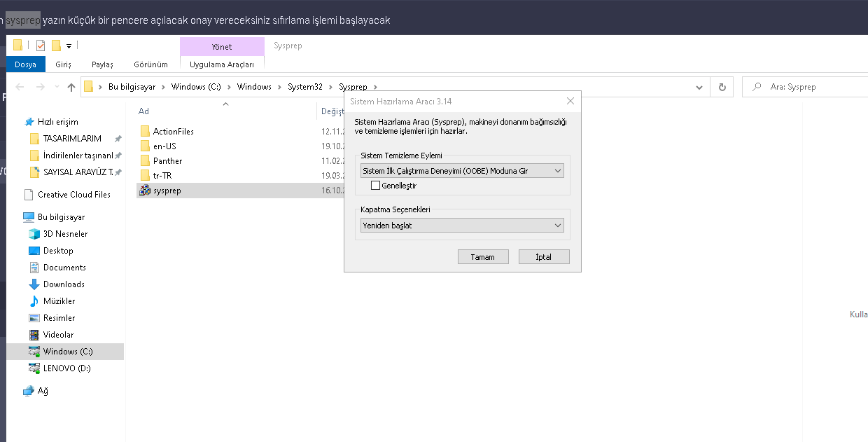This screenshot has height=442, width=868.
Task: Go up one folder level arrow
Action: (71, 87)
